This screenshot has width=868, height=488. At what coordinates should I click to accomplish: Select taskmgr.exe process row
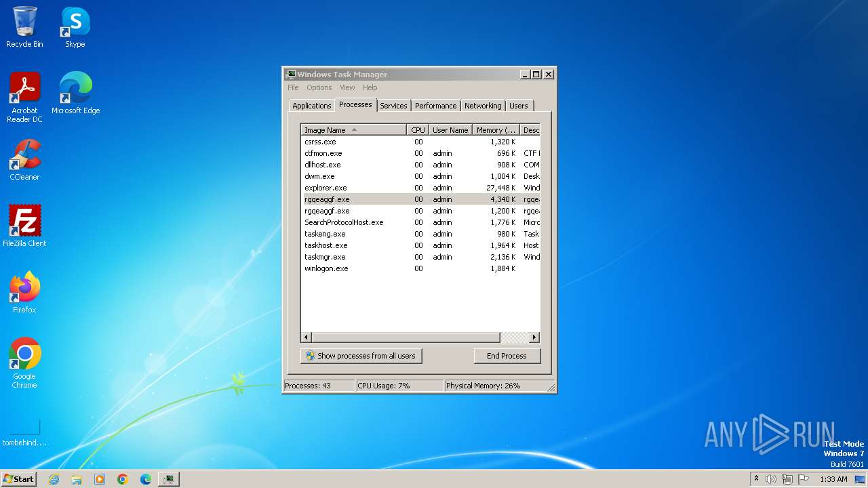tap(420, 257)
